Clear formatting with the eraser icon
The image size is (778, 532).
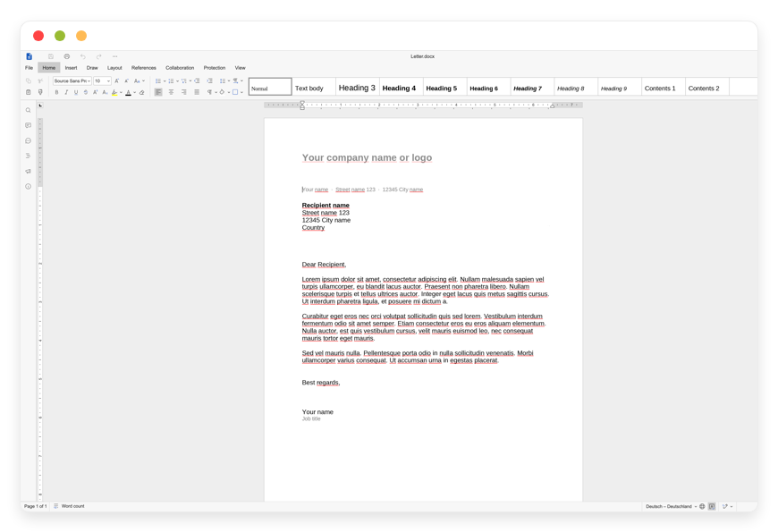tap(142, 92)
